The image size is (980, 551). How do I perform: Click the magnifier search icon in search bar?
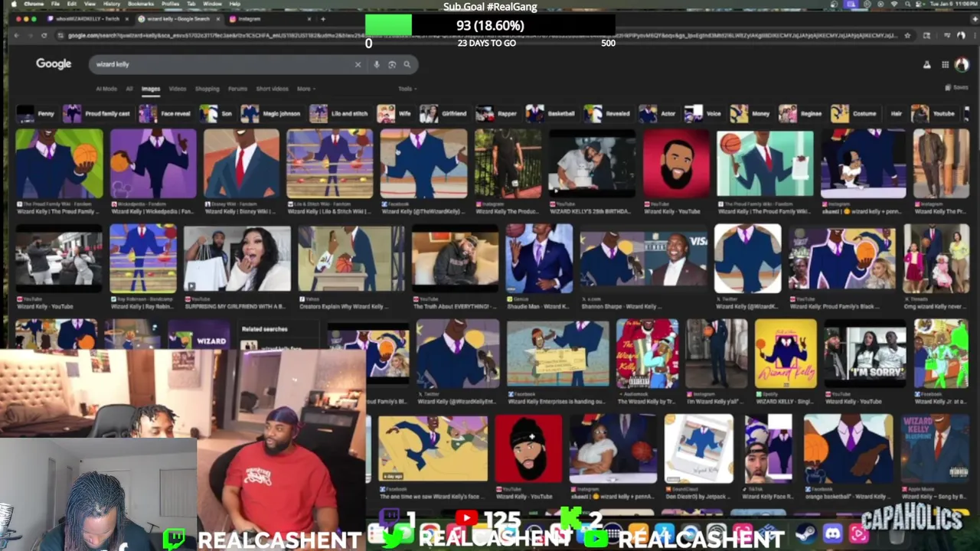[x=407, y=64]
